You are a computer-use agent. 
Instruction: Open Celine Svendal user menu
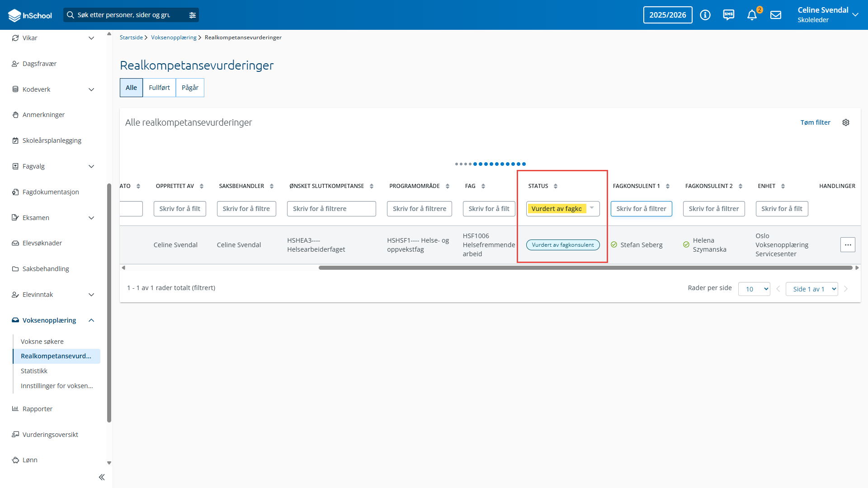828,15
